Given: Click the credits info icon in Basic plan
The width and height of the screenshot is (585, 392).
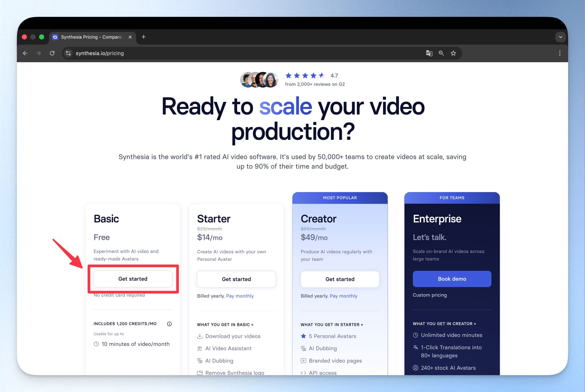Looking at the screenshot, I should [169, 324].
